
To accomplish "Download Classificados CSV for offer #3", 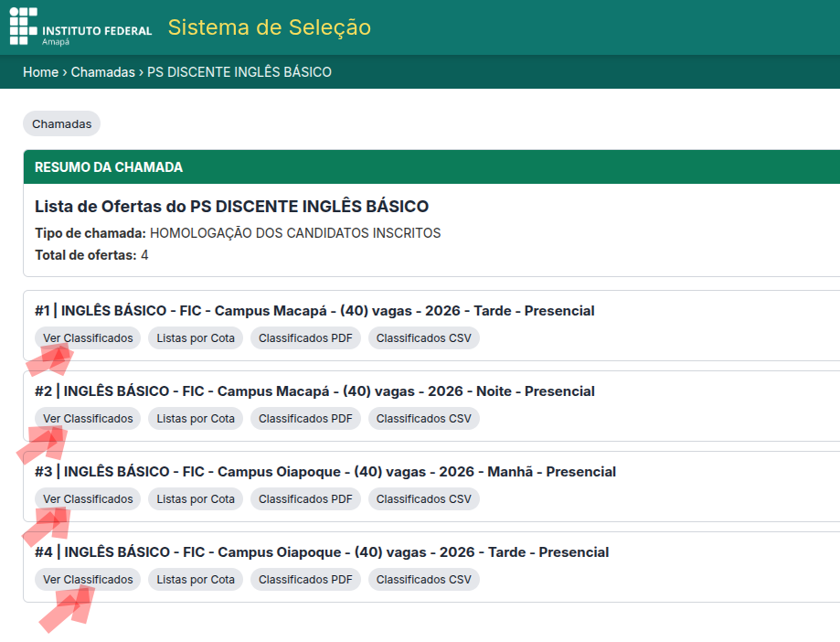I will pyautogui.click(x=423, y=499).
